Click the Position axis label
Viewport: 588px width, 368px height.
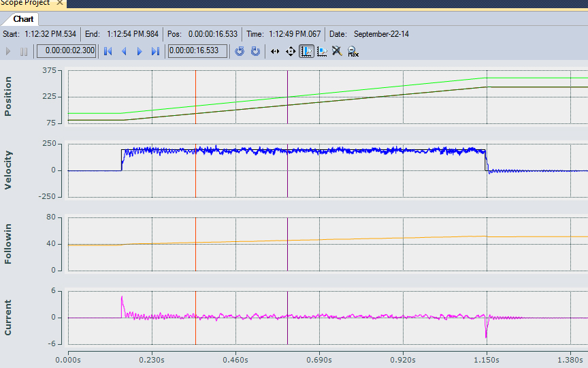(x=8, y=97)
